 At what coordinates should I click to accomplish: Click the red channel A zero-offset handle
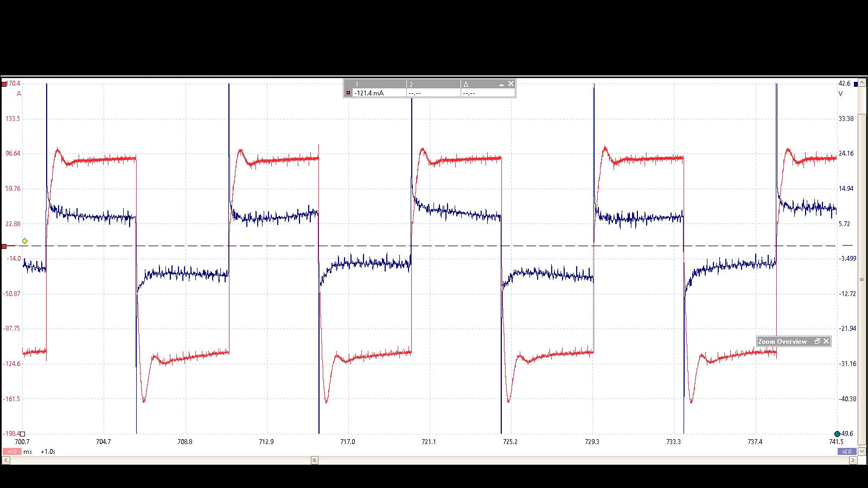click(x=4, y=246)
